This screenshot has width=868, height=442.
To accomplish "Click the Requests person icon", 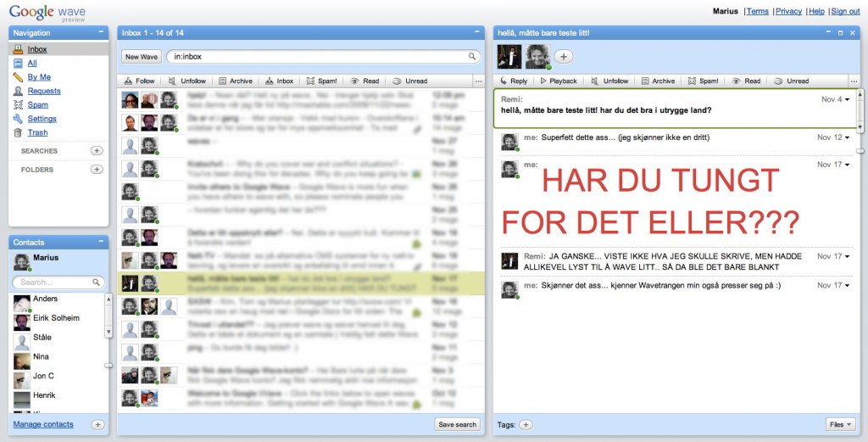I will point(18,91).
